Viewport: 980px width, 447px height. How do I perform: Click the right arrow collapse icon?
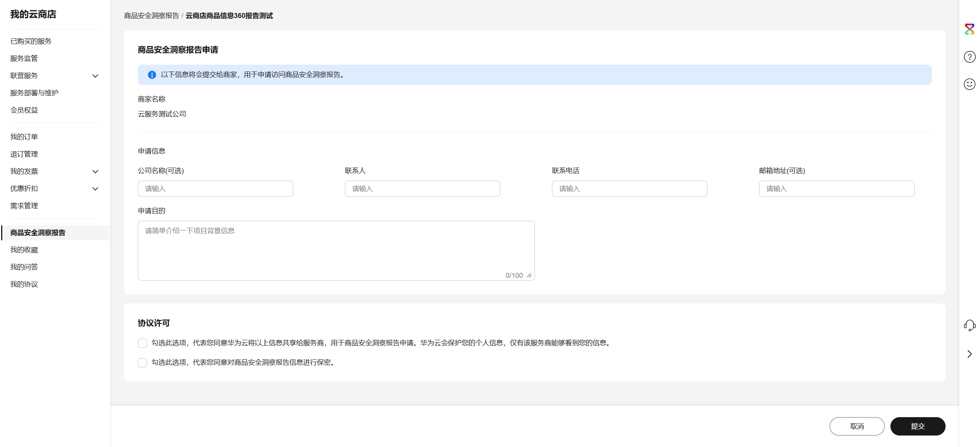point(969,354)
